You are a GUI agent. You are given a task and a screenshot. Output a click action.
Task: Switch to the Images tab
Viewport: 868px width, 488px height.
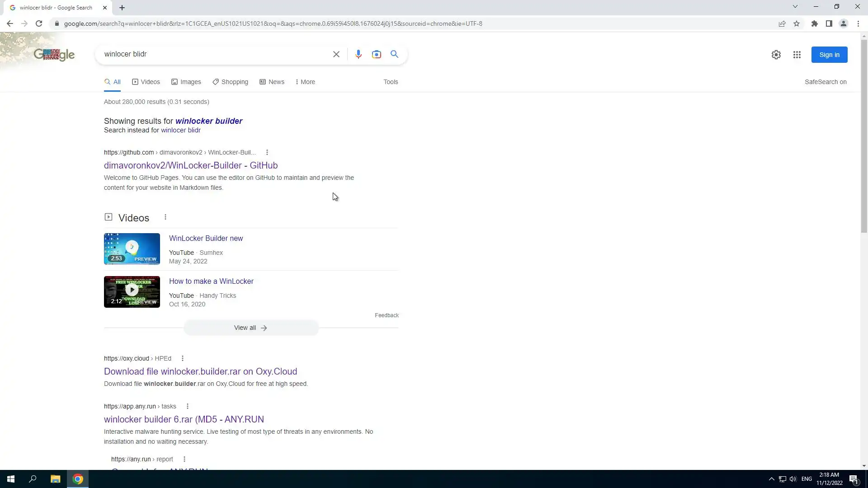[186, 82]
